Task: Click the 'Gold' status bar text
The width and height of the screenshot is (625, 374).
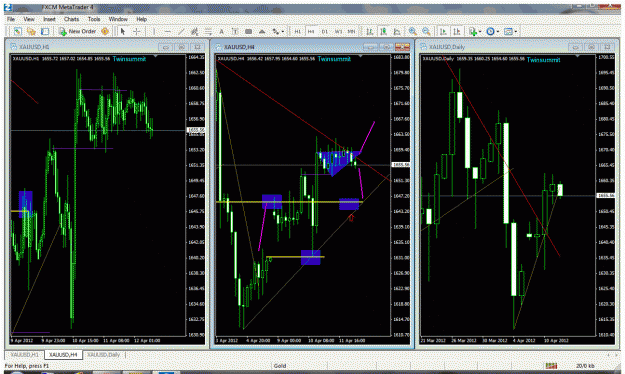Action: point(280,366)
